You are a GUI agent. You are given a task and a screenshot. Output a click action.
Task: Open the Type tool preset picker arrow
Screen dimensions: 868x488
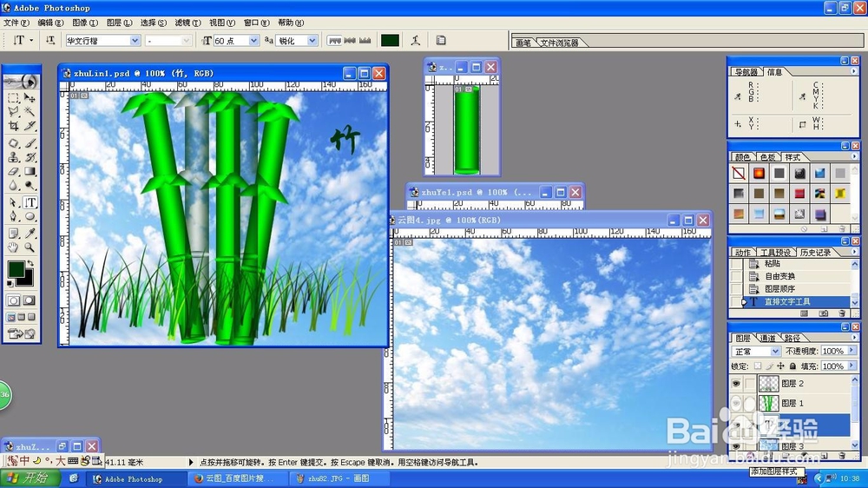pos(31,41)
